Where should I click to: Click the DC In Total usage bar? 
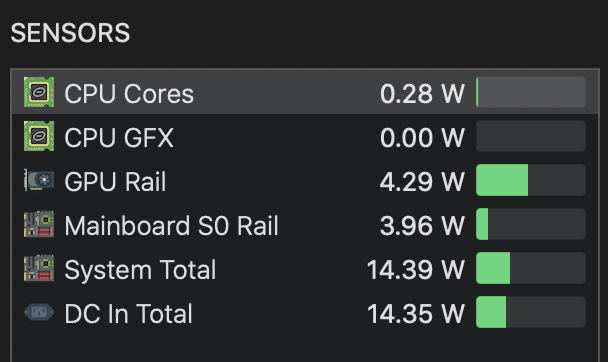531,312
